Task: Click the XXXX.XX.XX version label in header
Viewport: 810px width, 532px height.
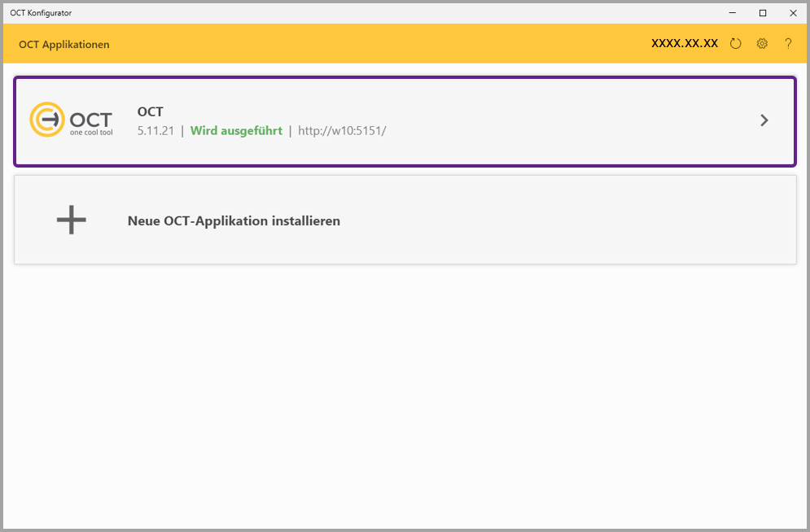Action: [x=685, y=44]
